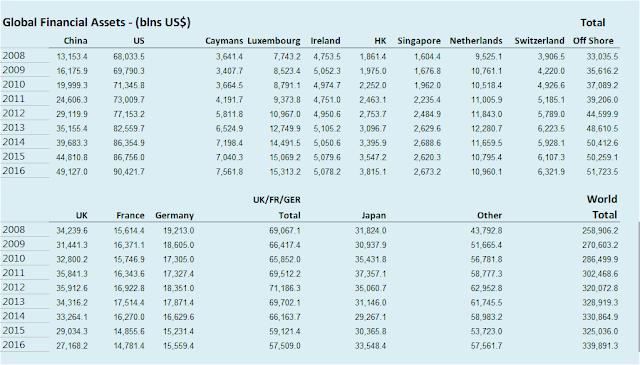Select Caymans 2015 value 7,040.3
The width and height of the screenshot is (640, 365).
(229, 158)
